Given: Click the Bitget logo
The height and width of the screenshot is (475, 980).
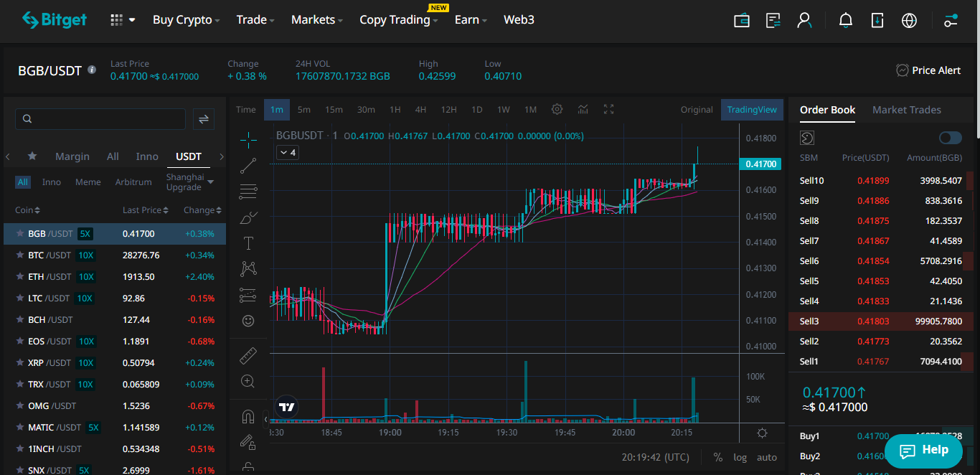Looking at the screenshot, I should [54, 20].
